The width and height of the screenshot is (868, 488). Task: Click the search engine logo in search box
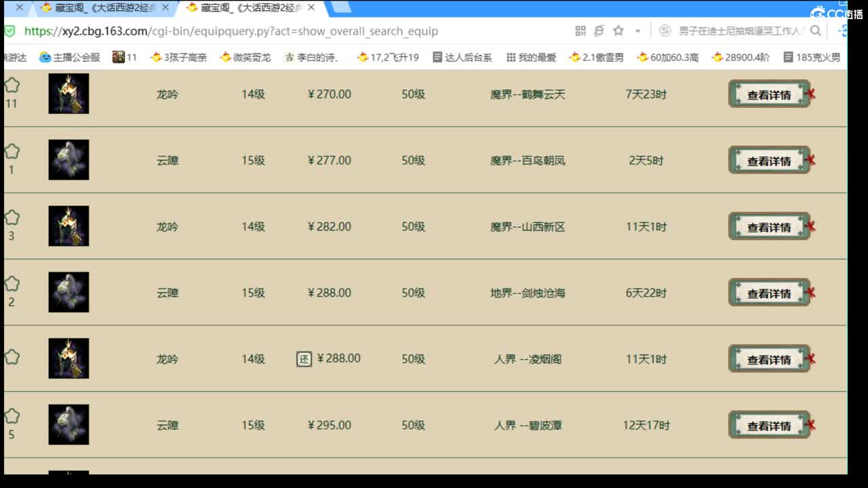coord(665,31)
